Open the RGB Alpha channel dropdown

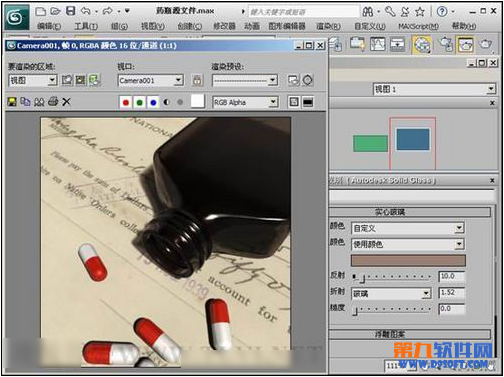point(245,102)
